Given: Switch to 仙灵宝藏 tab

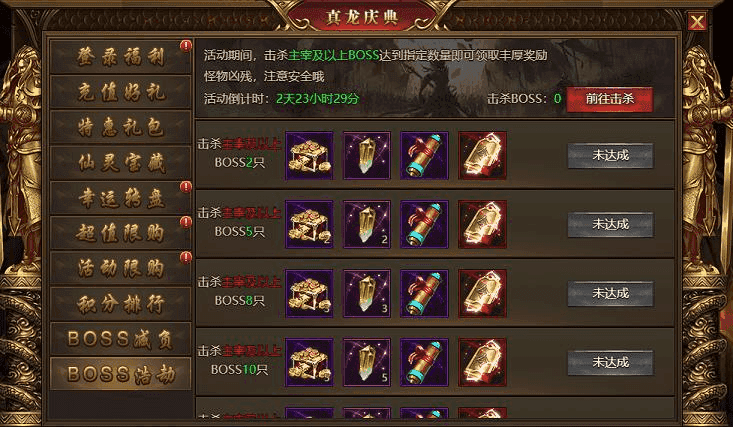Looking at the screenshot, I should 121,163.
